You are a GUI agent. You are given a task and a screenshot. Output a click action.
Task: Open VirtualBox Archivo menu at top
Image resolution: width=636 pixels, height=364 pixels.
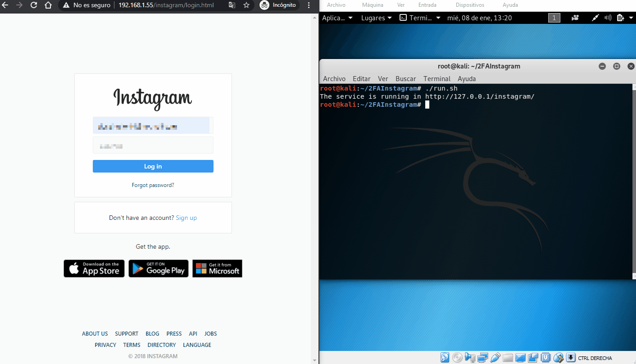coord(336,5)
